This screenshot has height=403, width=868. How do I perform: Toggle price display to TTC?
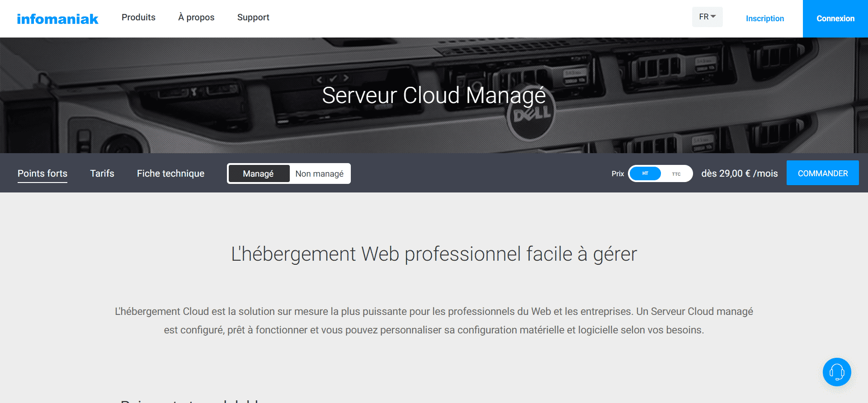click(676, 174)
